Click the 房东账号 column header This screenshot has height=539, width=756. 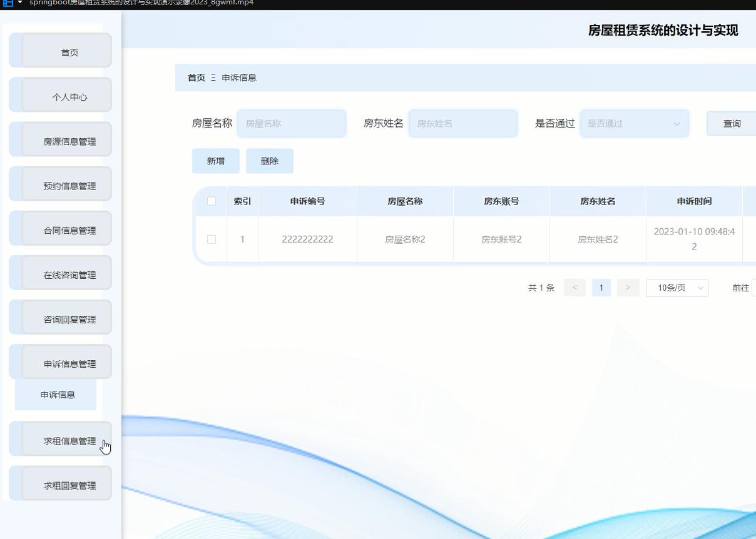pos(501,201)
